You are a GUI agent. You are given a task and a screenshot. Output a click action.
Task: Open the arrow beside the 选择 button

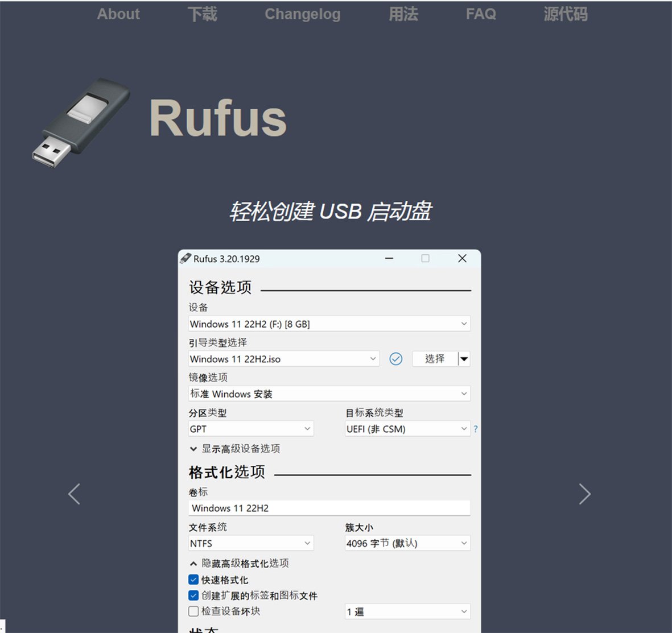[464, 359]
